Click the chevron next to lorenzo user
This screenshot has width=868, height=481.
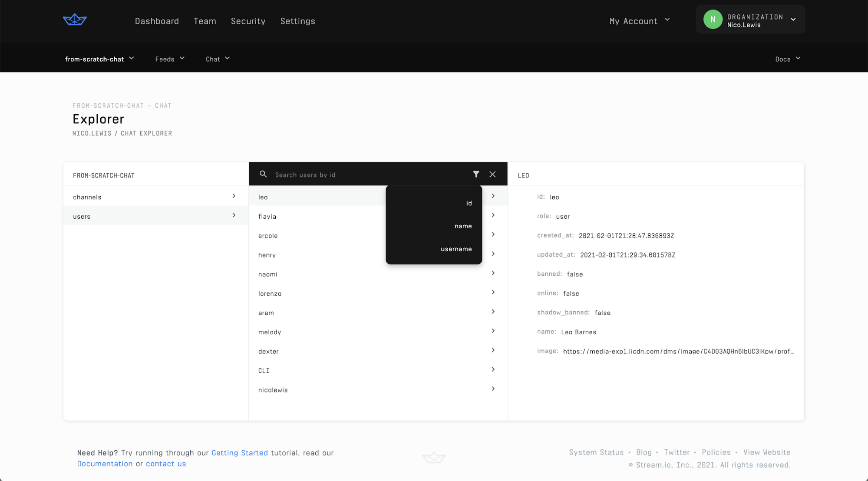click(493, 293)
